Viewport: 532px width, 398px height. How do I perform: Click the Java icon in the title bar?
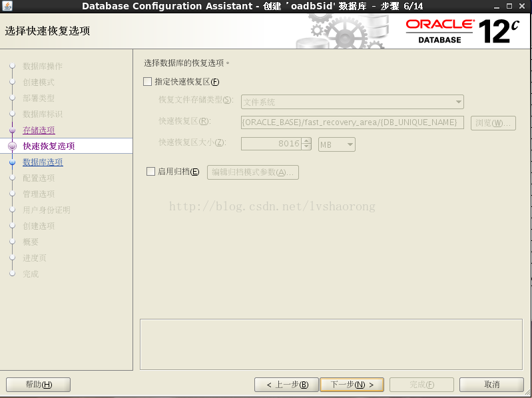[x=7, y=6]
